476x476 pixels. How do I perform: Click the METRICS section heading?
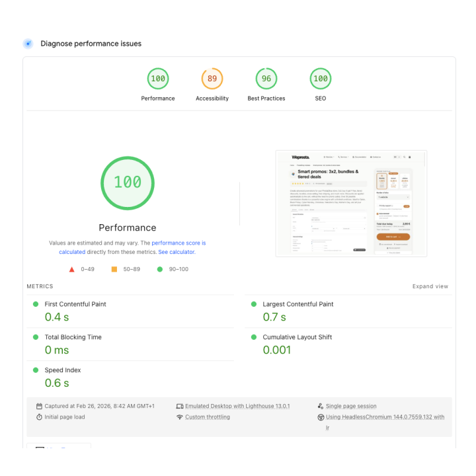click(x=40, y=286)
